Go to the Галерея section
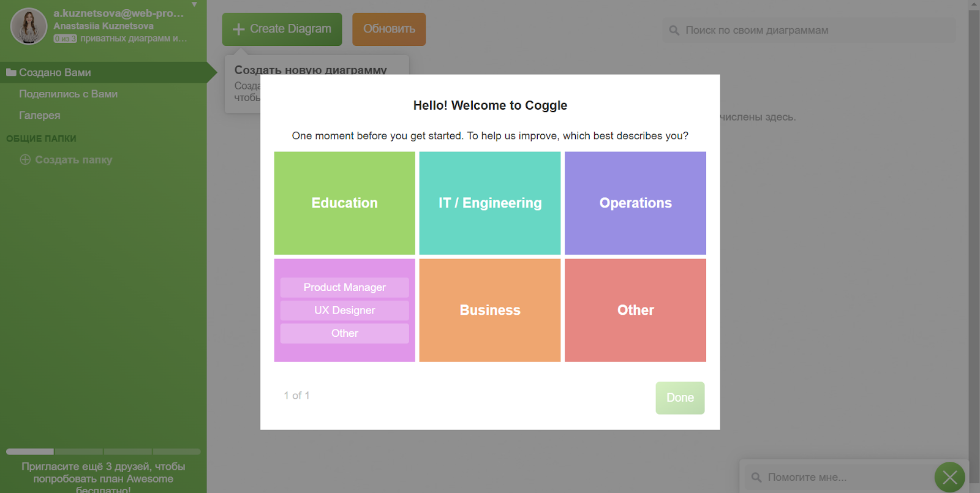Image resolution: width=980 pixels, height=493 pixels. click(x=39, y=115)
